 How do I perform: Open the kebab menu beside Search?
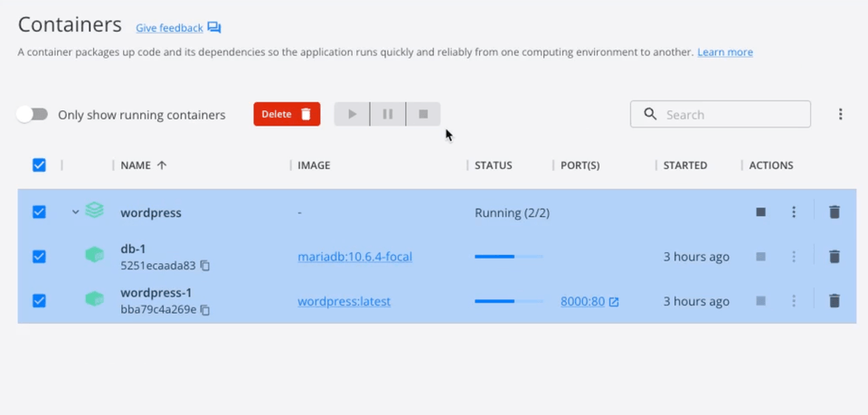pyautogui.click(x=840, y=114)
